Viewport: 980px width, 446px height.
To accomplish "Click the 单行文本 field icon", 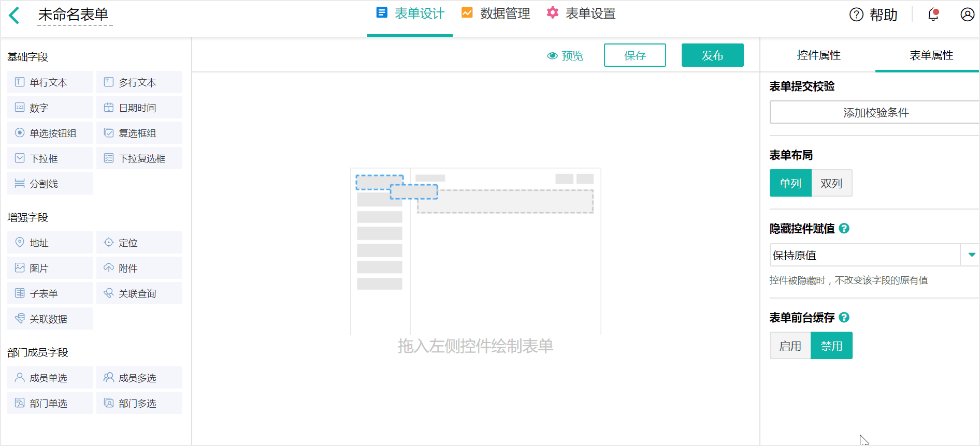I will click(x=20, y=82).
